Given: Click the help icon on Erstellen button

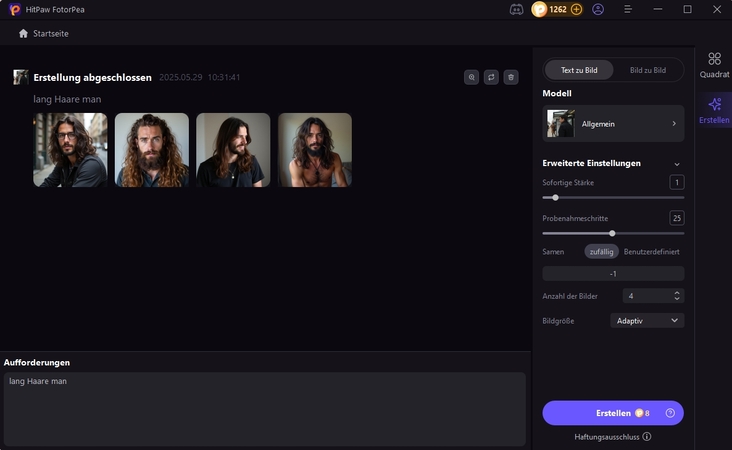Looking at the screenshot, I should tap(670, 413).
